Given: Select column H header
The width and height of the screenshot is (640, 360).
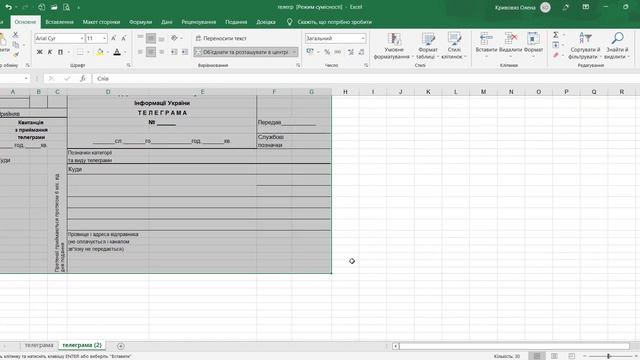Looking at the screenshot, I should 345,92.
